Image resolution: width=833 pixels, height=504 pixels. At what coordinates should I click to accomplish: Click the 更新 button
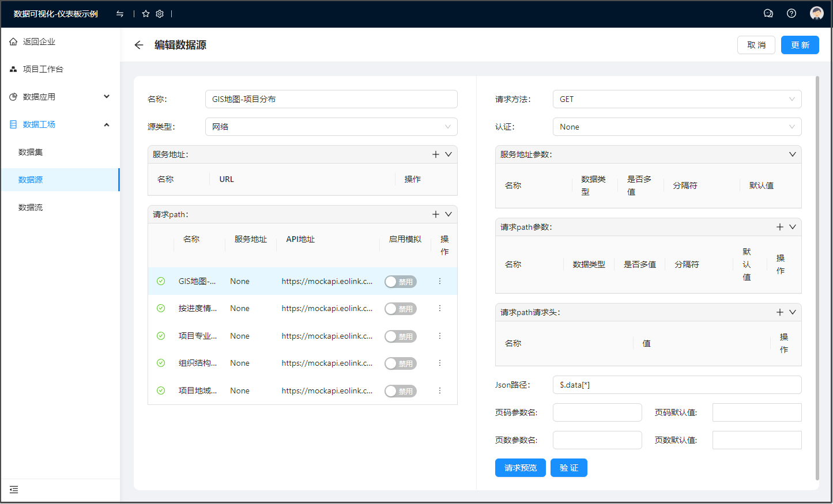(x=800, y=45)
